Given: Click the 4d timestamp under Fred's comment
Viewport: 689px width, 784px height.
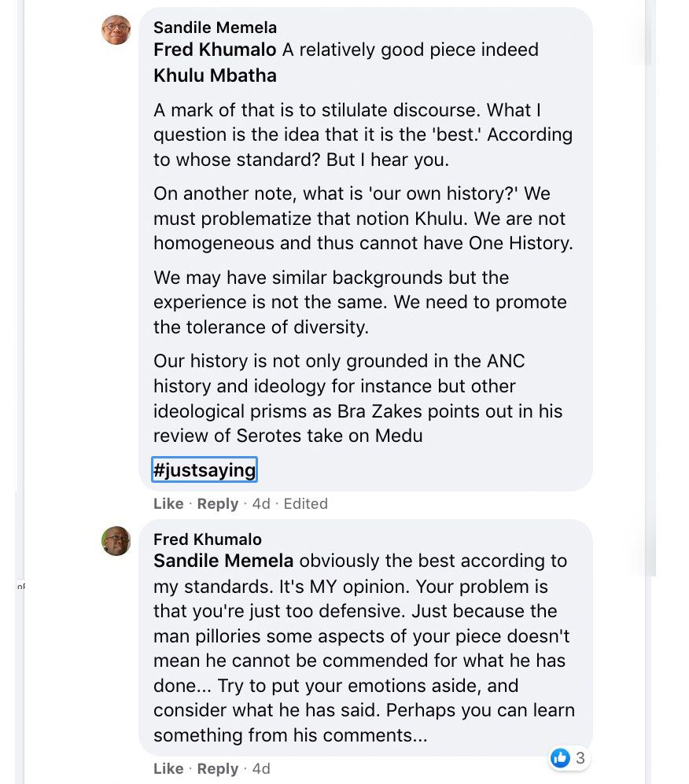Looking at the screenshot, I should click(x=260, y=769).
